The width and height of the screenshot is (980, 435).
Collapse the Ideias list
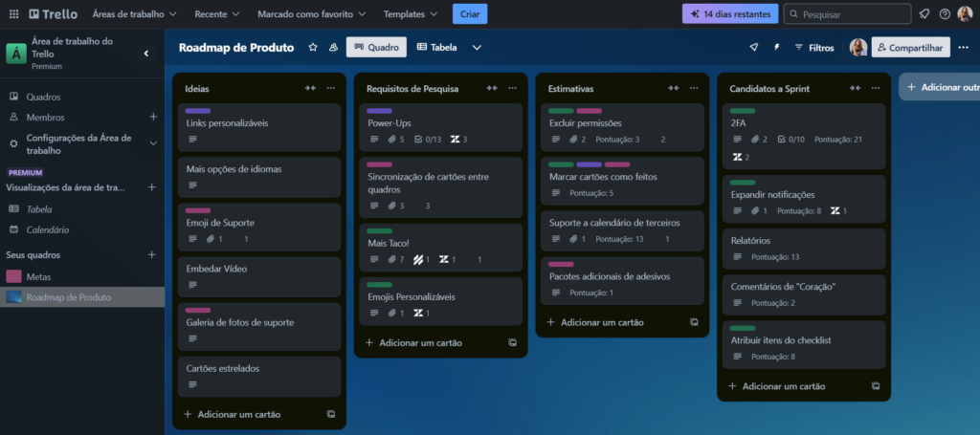(310, 88)
